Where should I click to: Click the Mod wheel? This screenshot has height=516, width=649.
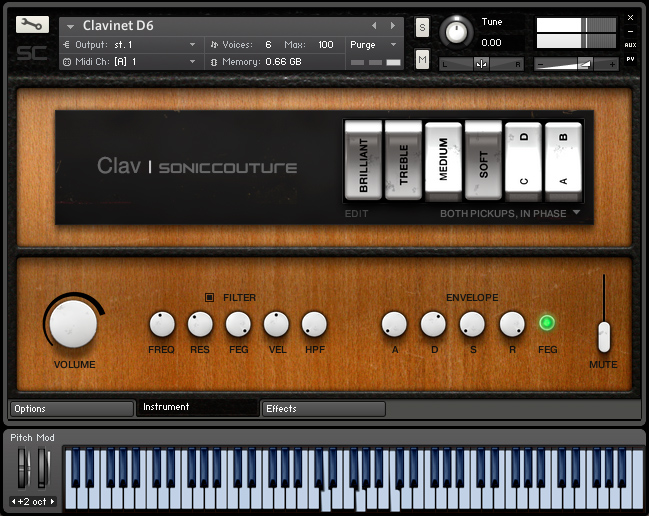coord(43,468)
